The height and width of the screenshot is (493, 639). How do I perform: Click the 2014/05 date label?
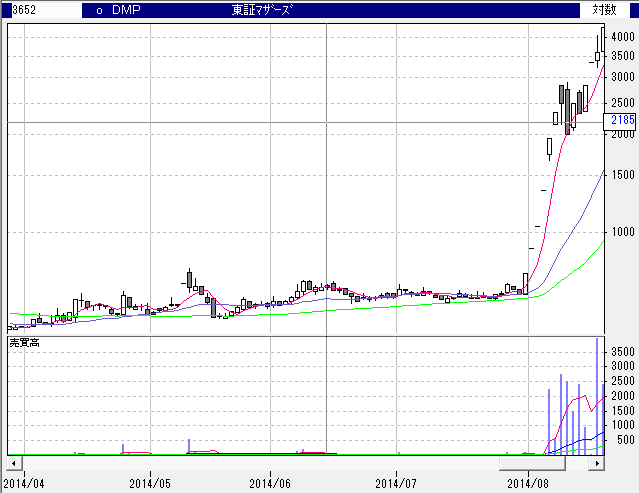[x=150, y=483]
